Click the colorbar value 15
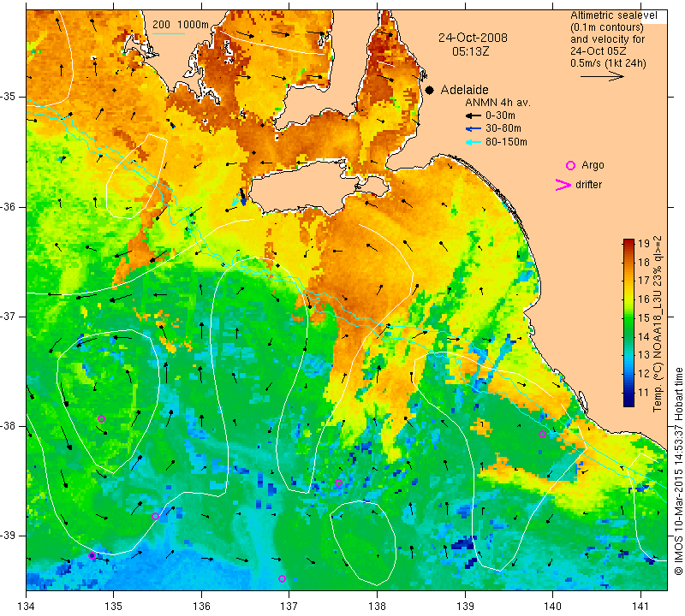The width and height of the screenshot is (685, 616). (644, 317)
